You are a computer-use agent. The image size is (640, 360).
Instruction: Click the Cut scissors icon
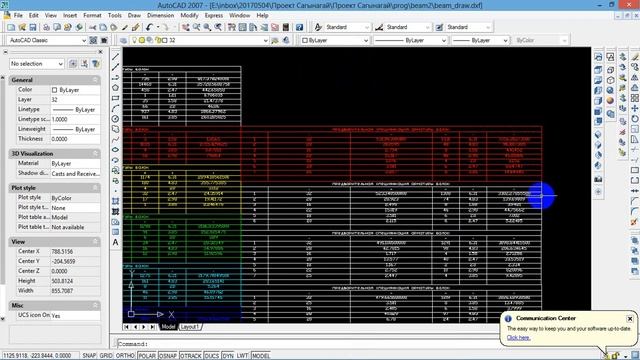(93, 27)
